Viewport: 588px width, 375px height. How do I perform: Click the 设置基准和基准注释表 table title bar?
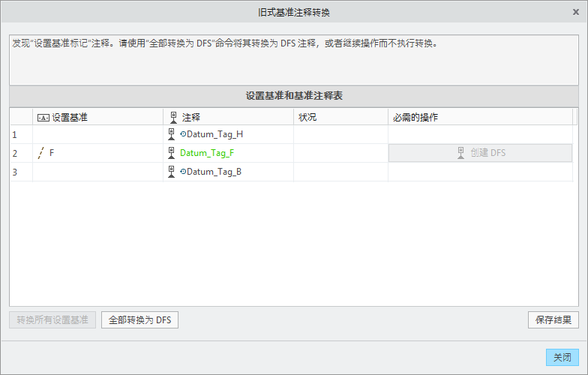click(x=294, y=96)
